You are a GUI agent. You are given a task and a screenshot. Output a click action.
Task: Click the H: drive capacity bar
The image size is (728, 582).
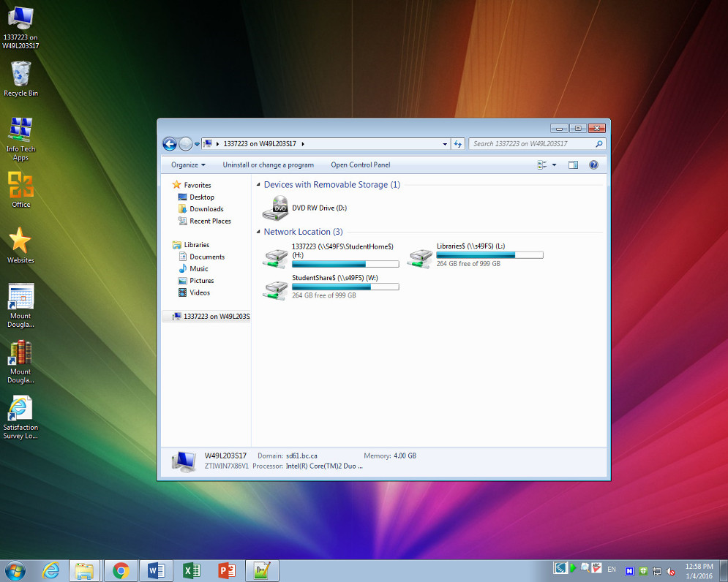pos(345,264)
